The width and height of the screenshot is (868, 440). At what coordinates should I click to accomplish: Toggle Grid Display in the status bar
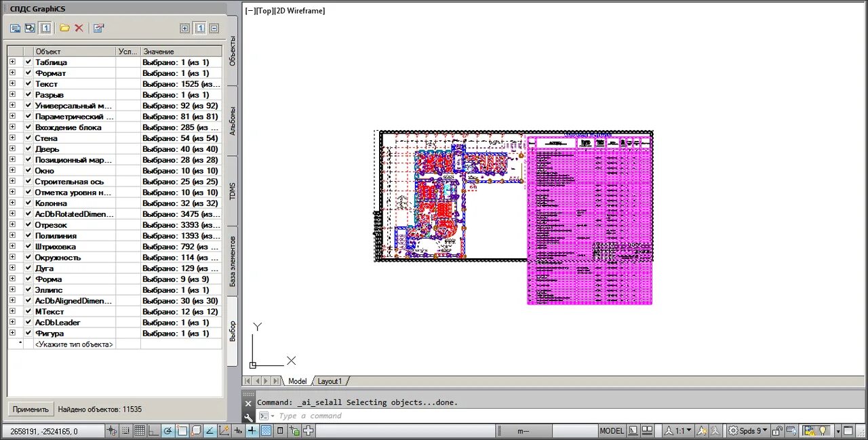coord(140,431)
